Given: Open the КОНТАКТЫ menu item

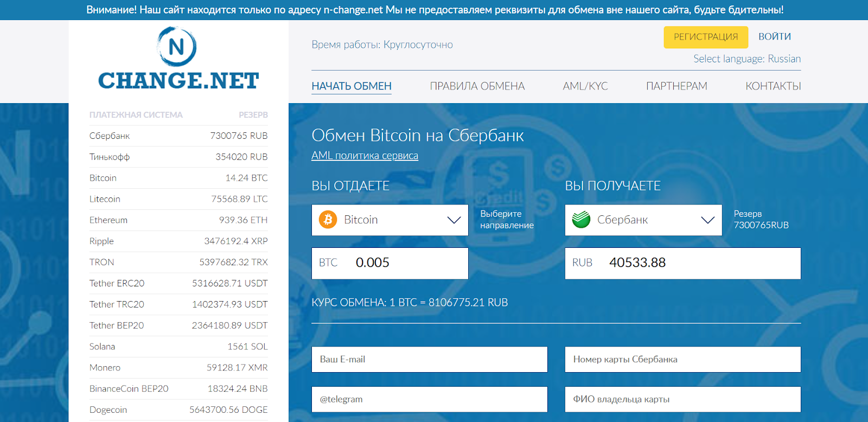Looking at the screenshot, I should coord(773,86).
